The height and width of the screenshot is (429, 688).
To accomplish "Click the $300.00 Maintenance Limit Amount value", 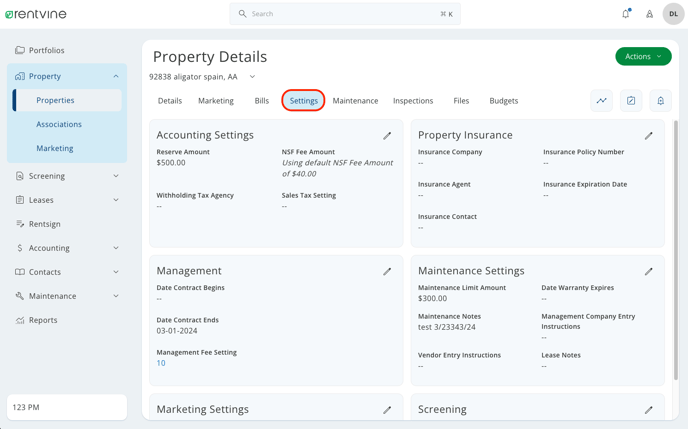I will [433, 299].
